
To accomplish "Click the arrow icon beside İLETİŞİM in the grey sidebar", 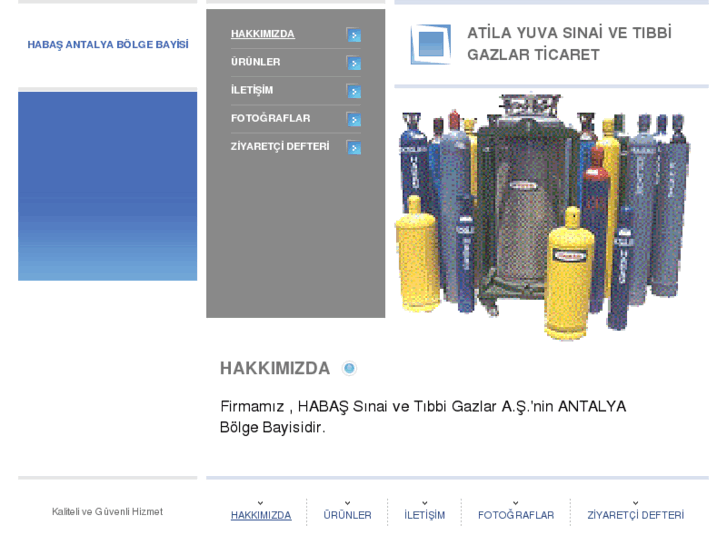I will 353,91.
